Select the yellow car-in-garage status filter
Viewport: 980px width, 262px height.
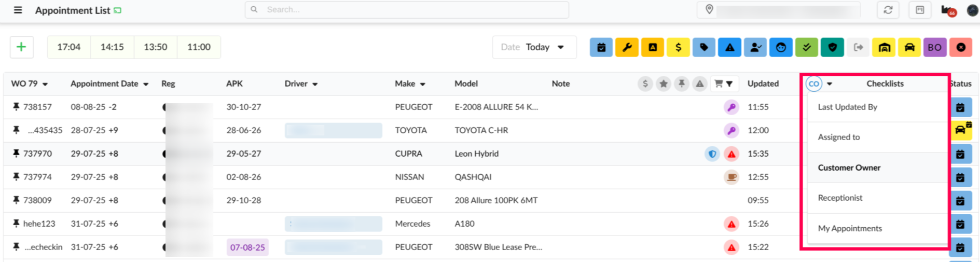click(884, 47)
